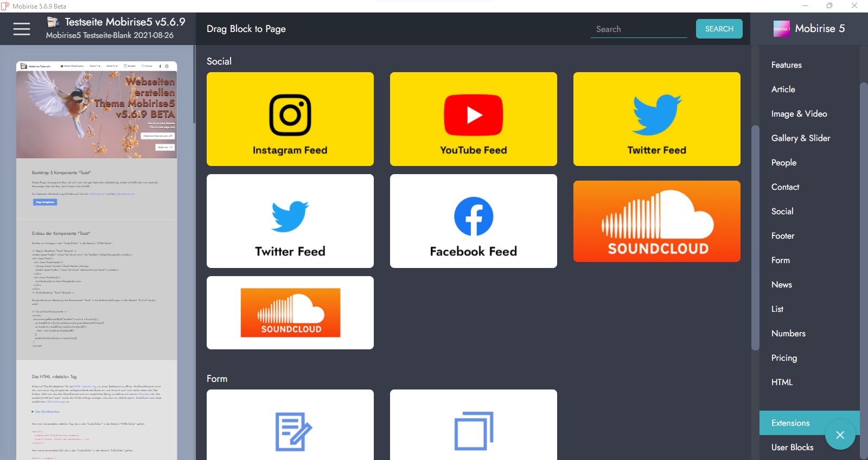Select the form block with pencil icon
This screenshot has width=868, height=460.
[290, 425]
